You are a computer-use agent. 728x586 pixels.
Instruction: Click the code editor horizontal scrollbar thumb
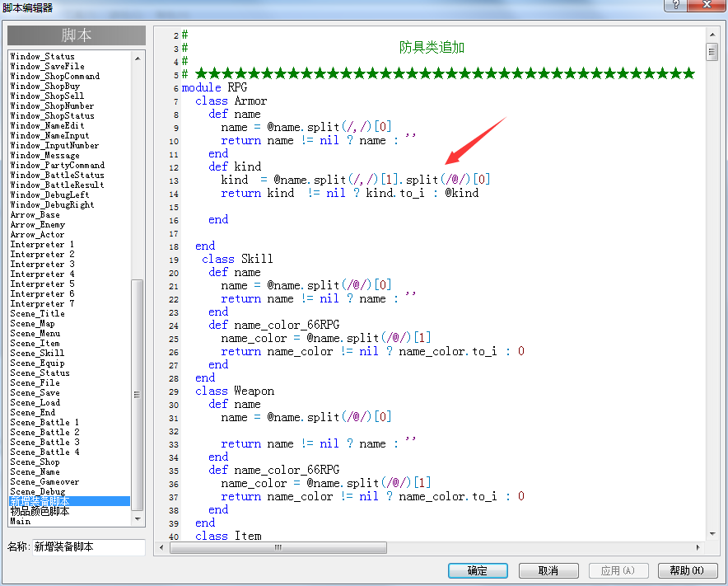tap(278, 547)
